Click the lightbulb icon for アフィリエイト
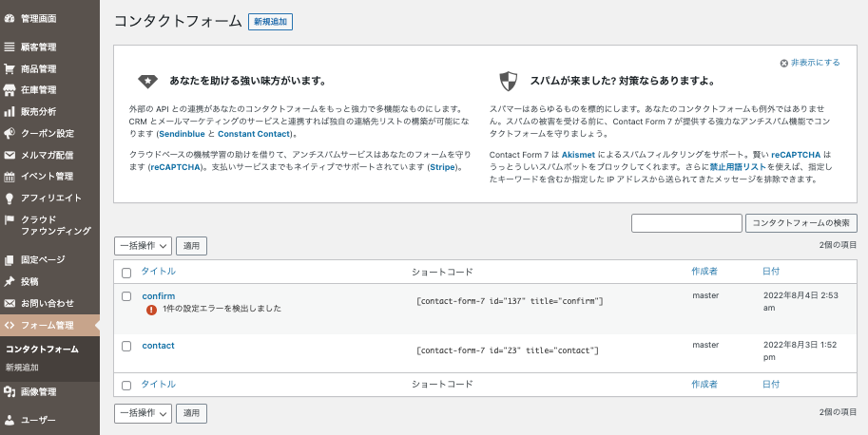 coord(10,199)
